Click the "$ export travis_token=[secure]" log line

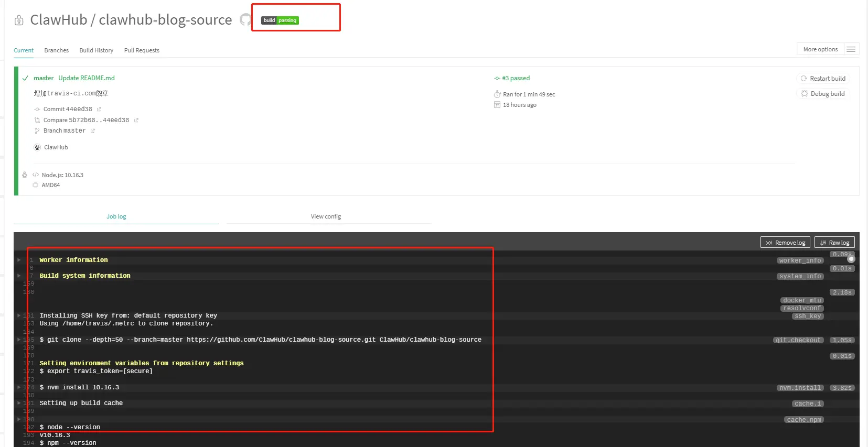tap(96, 371)
